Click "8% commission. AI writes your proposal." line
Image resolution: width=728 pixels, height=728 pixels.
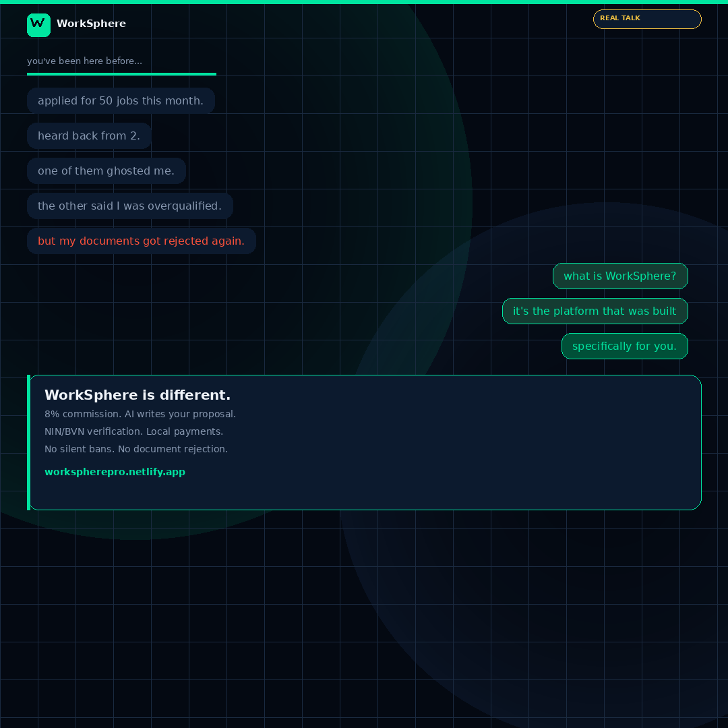(140, 414)
